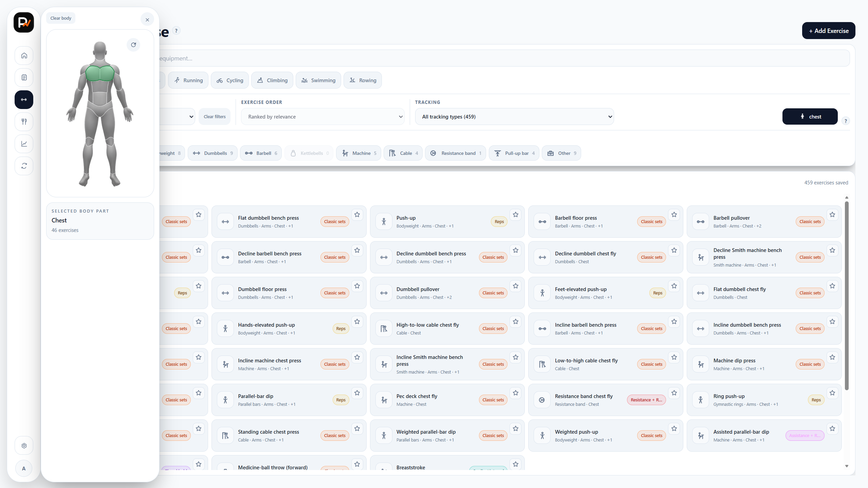Favorite the Push-up exercise star
Viewport: 868px width, 488px height.
click(x=516, y=215)
